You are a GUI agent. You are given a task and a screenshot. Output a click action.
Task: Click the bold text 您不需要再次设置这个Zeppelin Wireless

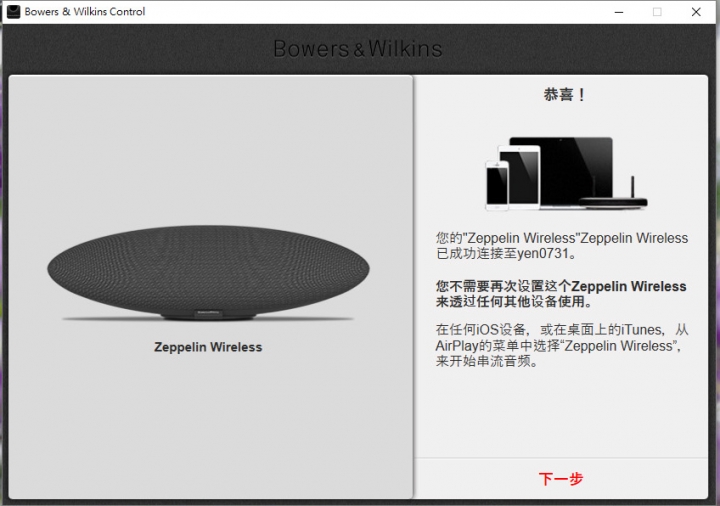(561, 287)
